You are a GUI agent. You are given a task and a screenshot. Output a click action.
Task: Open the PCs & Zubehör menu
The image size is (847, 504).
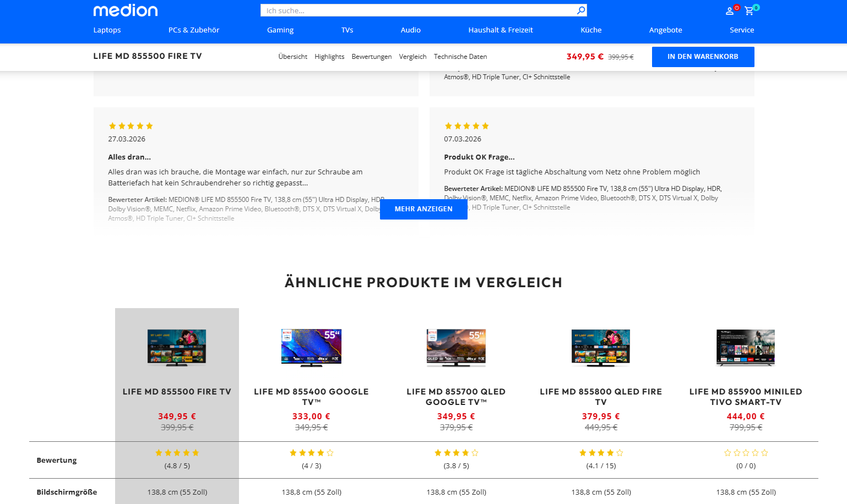(194, 30)
